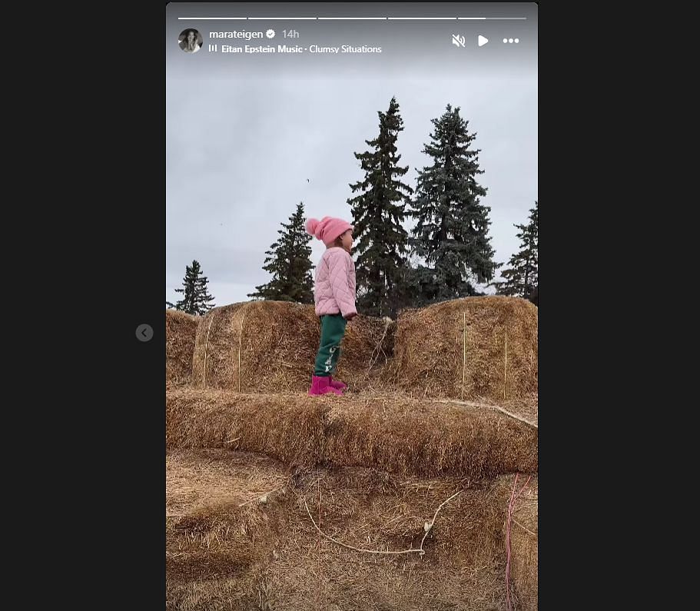
Task: Jump to the second story progress segment
Action: click(282, 18)
